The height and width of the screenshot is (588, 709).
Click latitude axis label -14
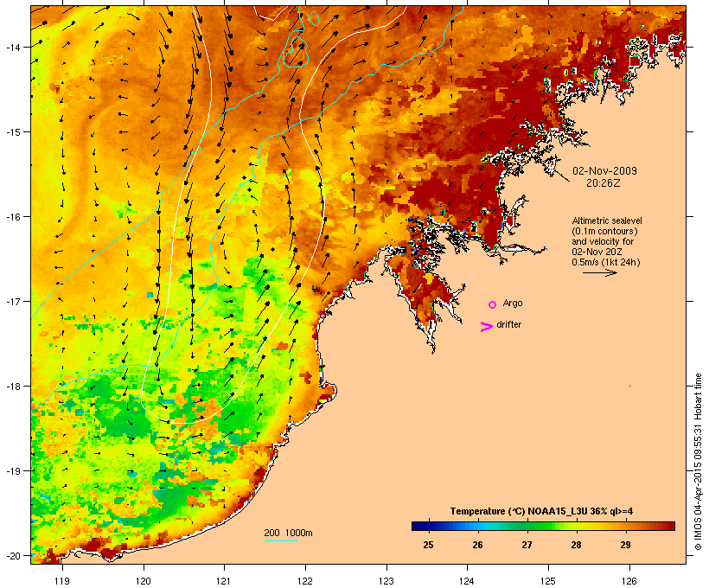coord(12,47)
